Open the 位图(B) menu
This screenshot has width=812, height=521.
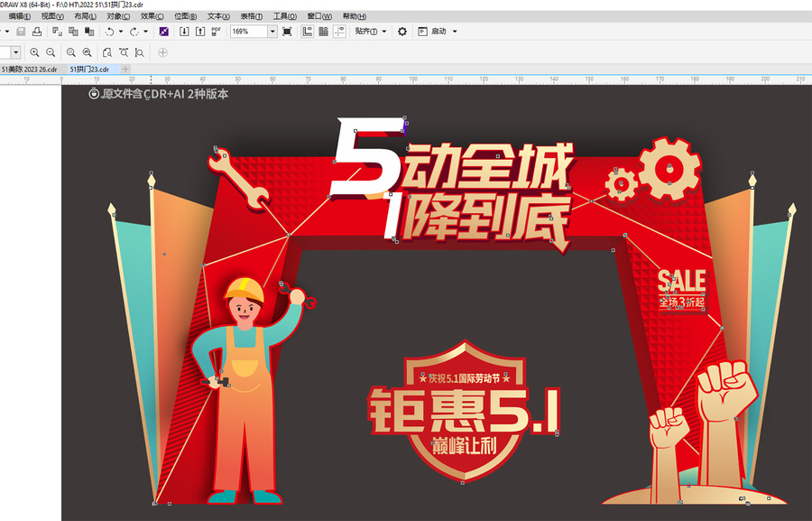pos(185,16)
